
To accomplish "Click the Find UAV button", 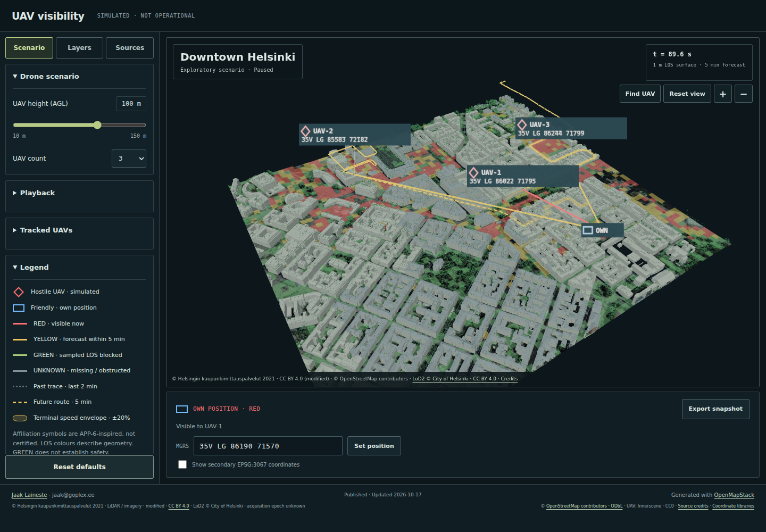I will point(640,94).
